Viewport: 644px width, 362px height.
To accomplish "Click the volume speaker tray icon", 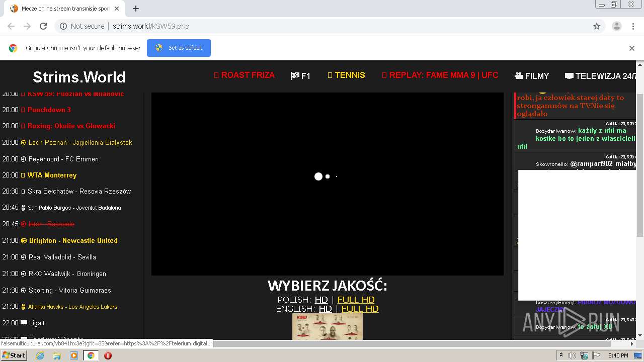I will [x=573, y=355].
